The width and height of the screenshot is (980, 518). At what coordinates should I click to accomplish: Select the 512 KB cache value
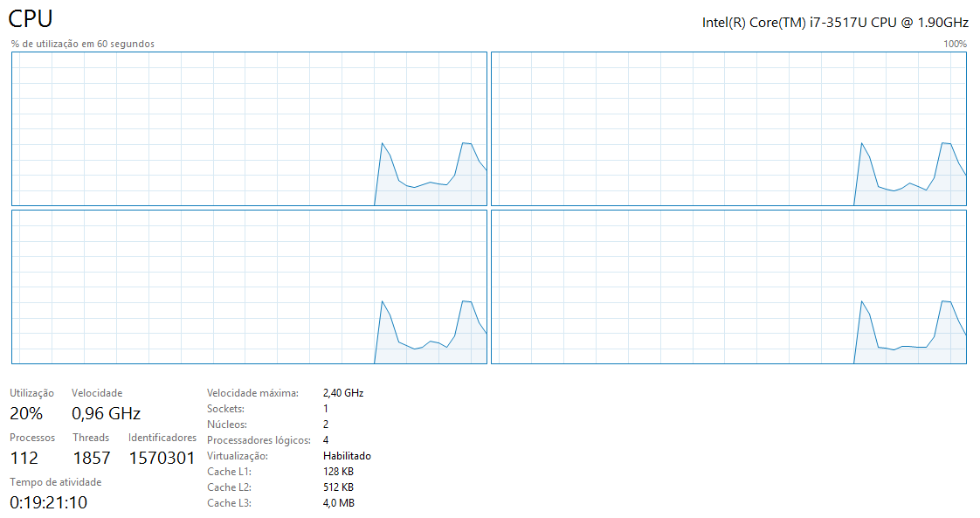pos(338,487)
